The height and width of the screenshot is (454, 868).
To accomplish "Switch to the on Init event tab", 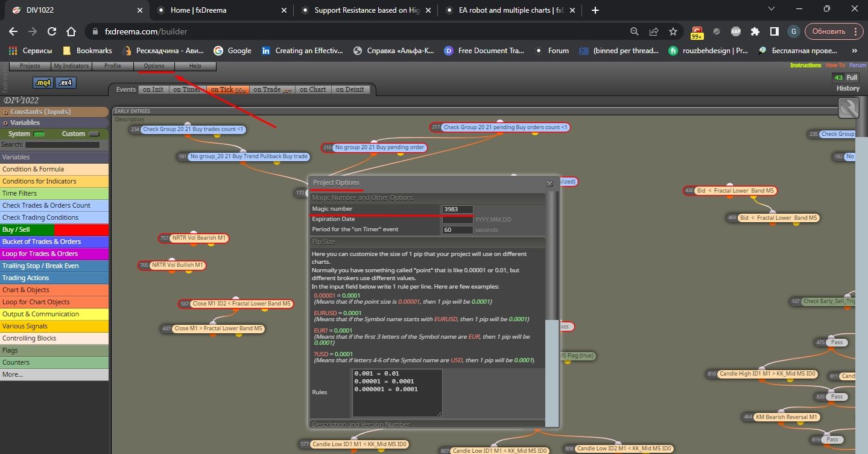I will tap(153, 89).
